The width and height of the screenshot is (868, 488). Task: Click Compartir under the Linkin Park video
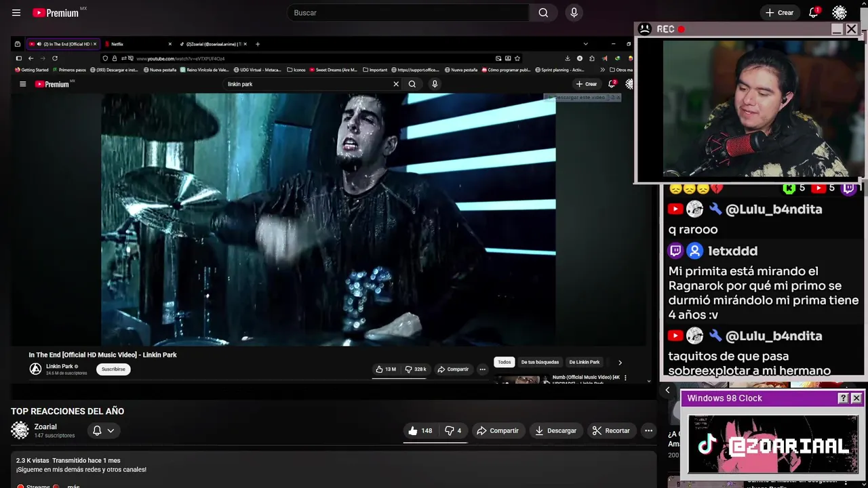(453, 369)
